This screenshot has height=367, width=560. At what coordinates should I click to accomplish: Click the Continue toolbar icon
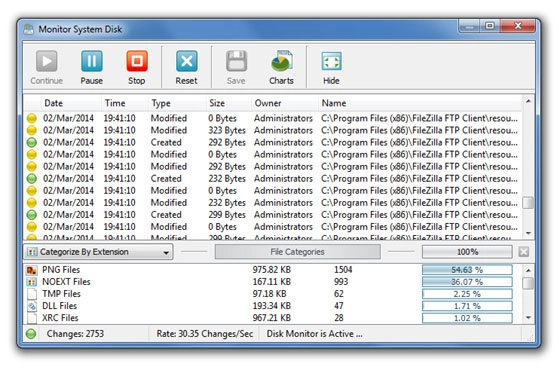[46, 61]
